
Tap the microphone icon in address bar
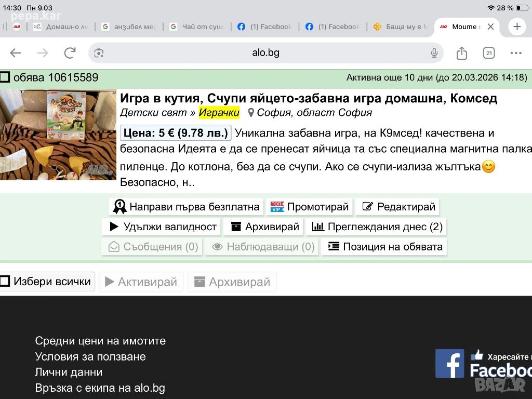tap(434, 53)
